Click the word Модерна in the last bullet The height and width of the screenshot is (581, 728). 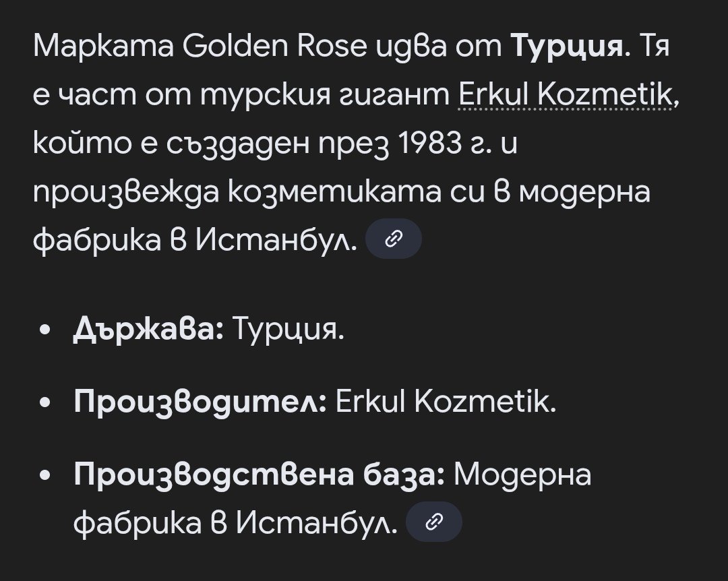[x=523, y=475]
